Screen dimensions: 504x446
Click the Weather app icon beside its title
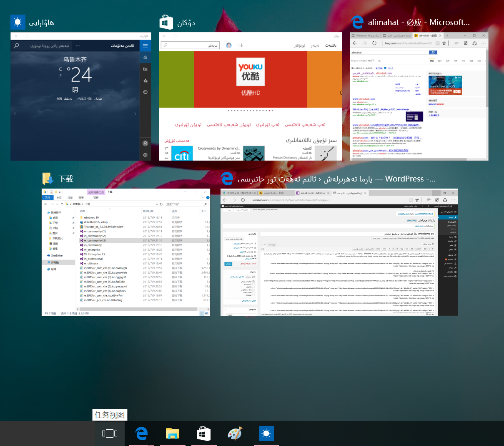coord(18,23)
